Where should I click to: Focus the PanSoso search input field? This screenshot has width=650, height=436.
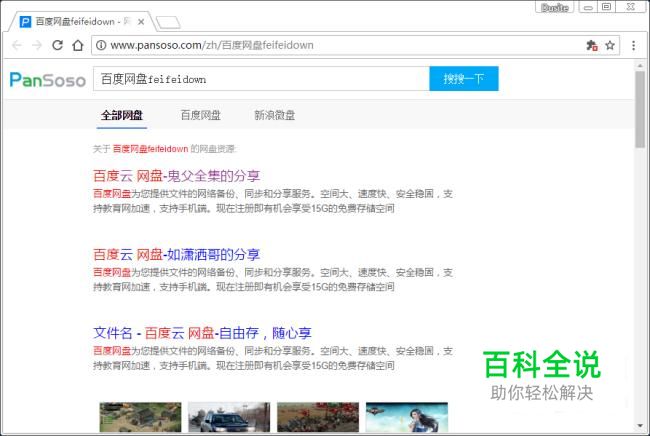261,79
